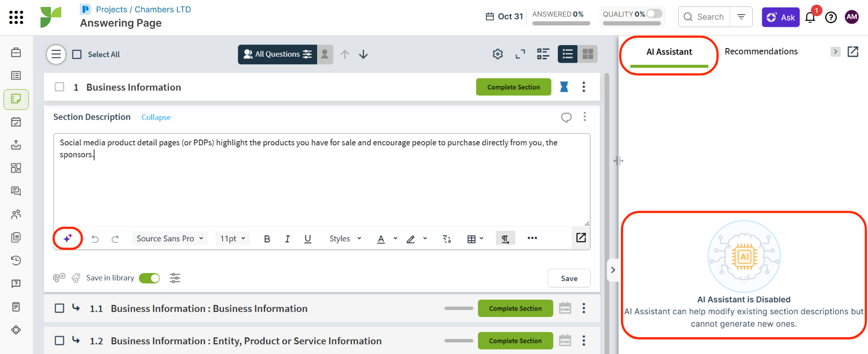Select the grid view layout

click(588, 54)
